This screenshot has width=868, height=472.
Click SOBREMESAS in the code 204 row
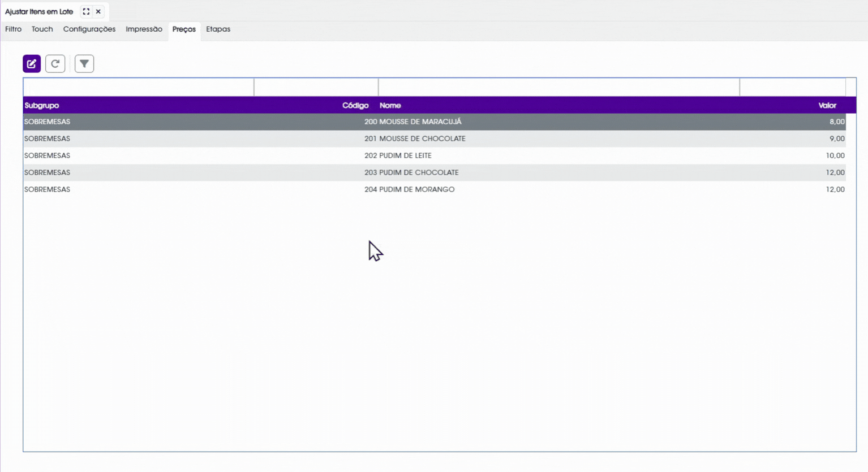point(47,189)
